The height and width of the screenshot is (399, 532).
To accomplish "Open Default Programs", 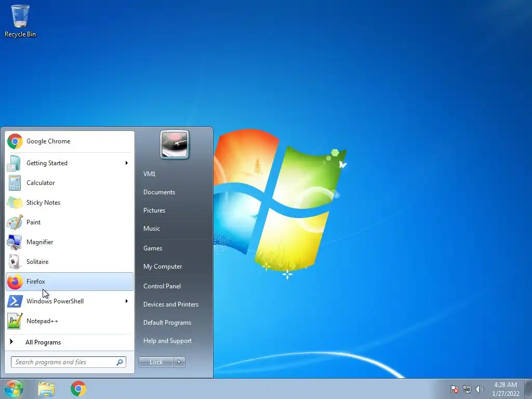I will (167, 323).
